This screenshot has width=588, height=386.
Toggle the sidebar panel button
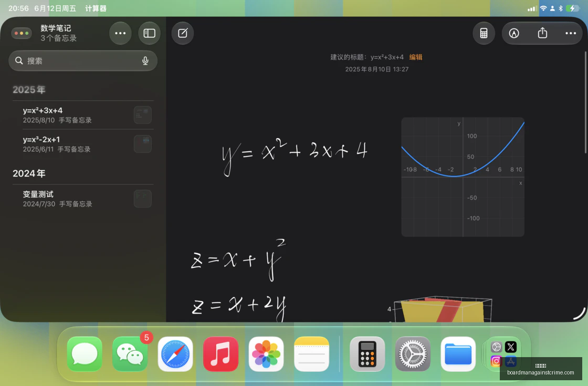coord(149,33)
